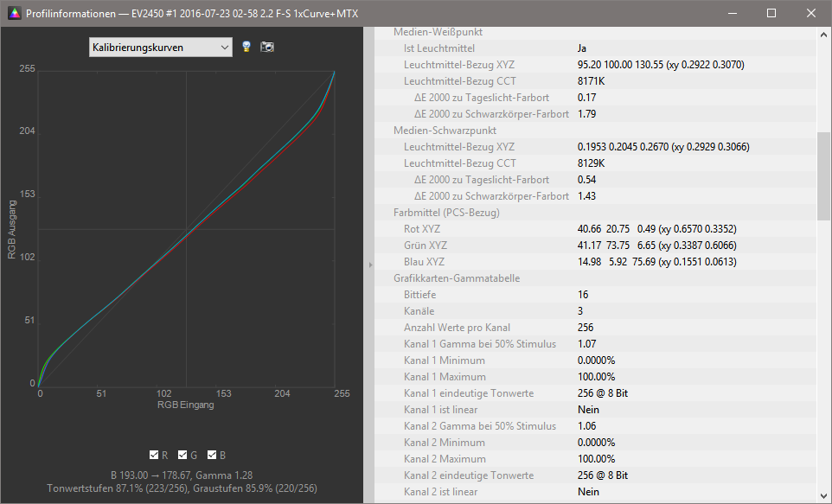
Task: Uncheck the G channel curve
Action: 183,455
